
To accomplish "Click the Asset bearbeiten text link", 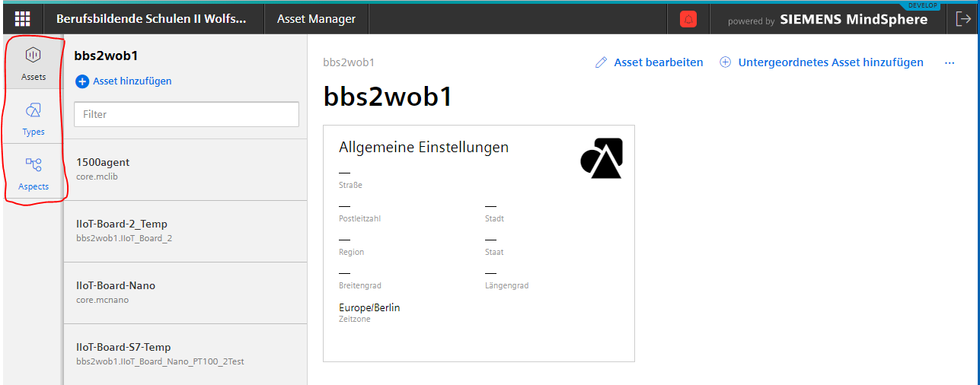I will pos(659,62).
